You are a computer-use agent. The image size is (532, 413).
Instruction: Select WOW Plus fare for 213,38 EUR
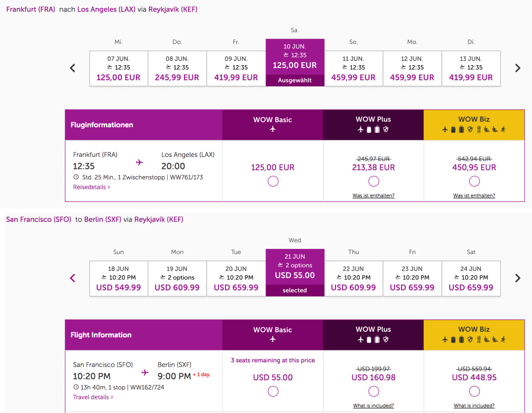374,181
